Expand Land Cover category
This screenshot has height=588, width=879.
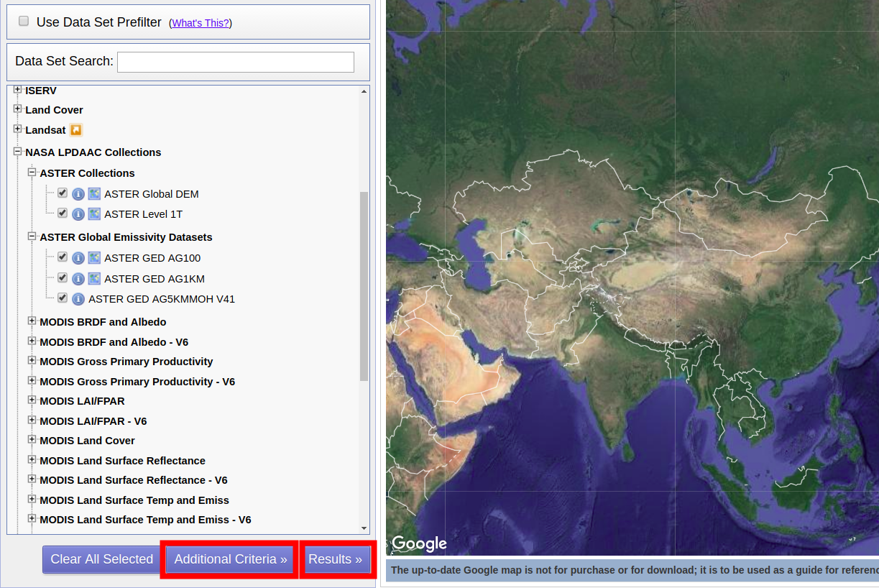tap(18, 109)
